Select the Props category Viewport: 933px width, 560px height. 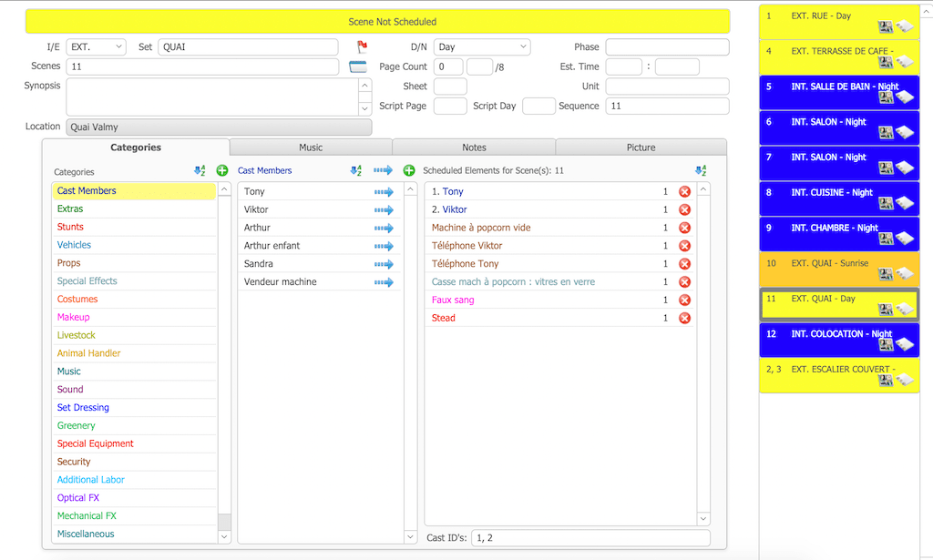coord(69,263)
